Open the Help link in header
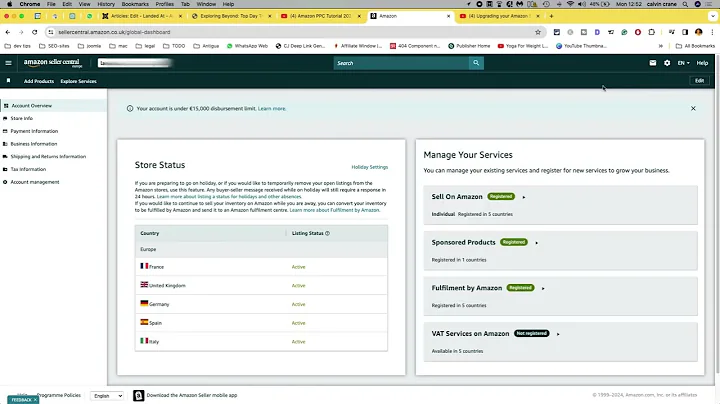The width and height of the screenshot is (720, 404). (702, 63)
